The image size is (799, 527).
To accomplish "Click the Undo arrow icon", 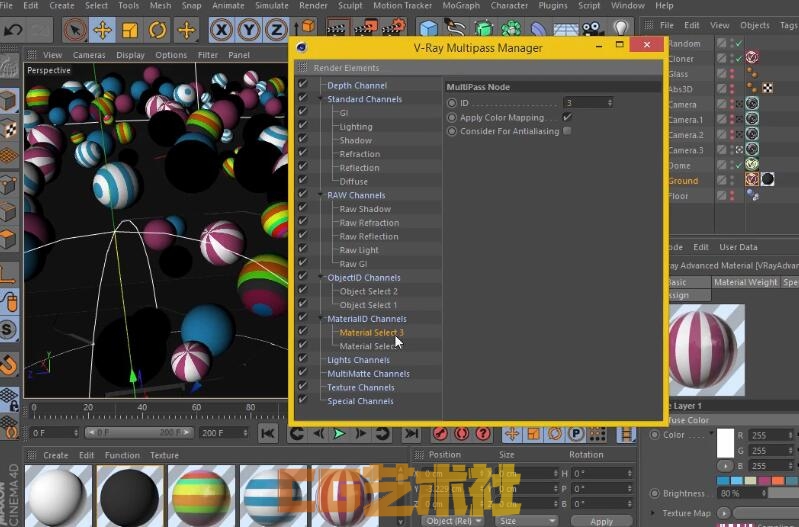I will tap(14, 30).
